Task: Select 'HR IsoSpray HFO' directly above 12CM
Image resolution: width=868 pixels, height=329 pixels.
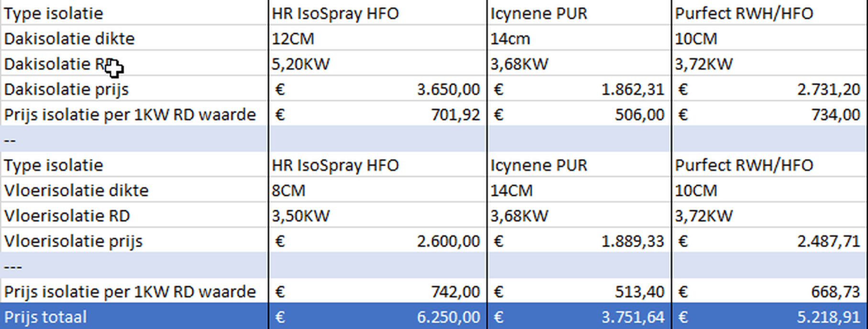Action: 378,13
